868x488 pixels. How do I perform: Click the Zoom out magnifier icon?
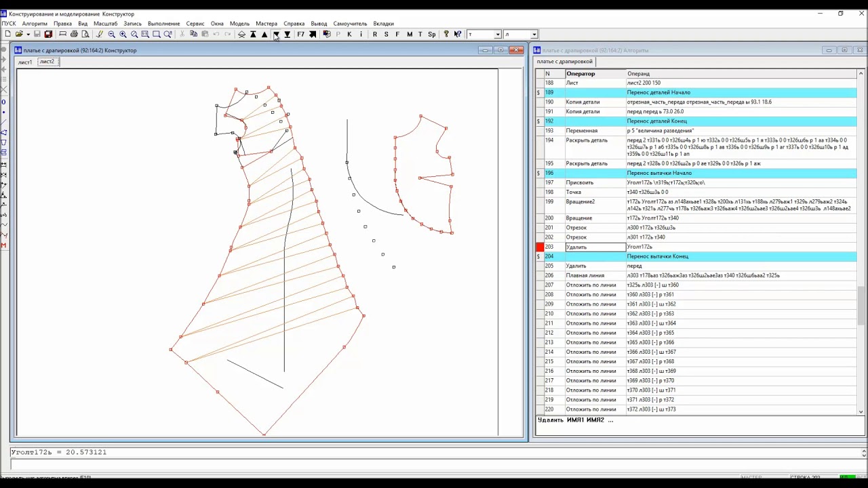pos(111,34)
